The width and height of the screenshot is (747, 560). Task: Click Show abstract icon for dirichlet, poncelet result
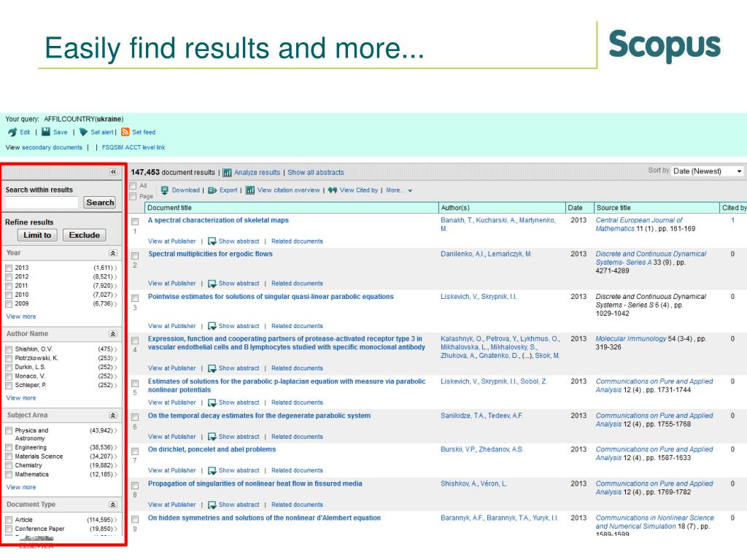[x=212, y=470]
